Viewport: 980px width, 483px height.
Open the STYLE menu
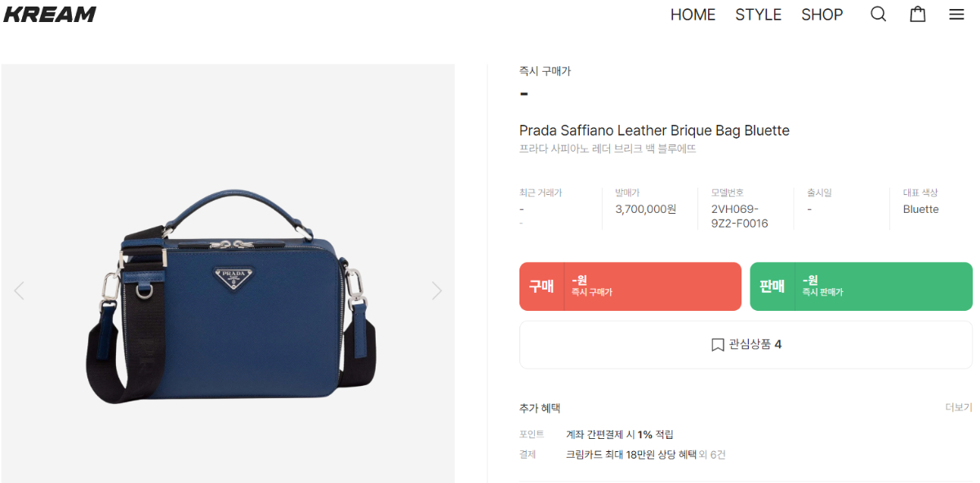point(759,15)
